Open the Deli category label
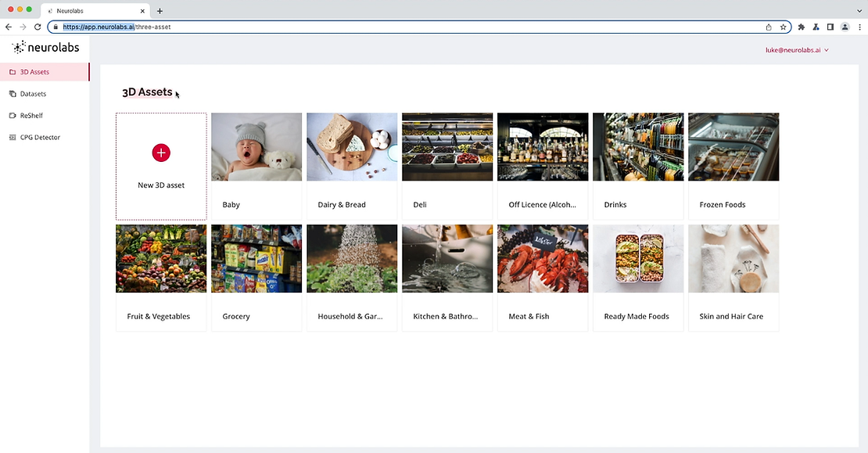Viewport: 868px width, 453px height. click(x=420, y=204)
